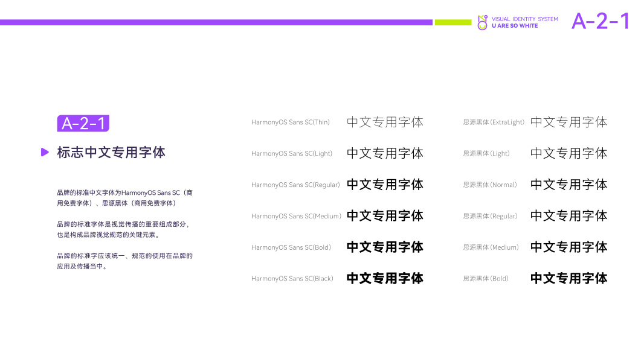Click the 思源黑体(Regular) label
The image size is (644, 362).
tap(491, 216)
